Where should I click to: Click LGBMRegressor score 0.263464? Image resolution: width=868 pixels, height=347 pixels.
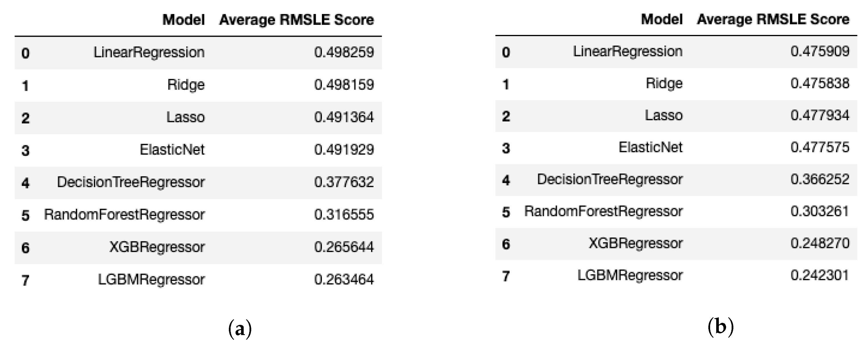coord(344,279)
